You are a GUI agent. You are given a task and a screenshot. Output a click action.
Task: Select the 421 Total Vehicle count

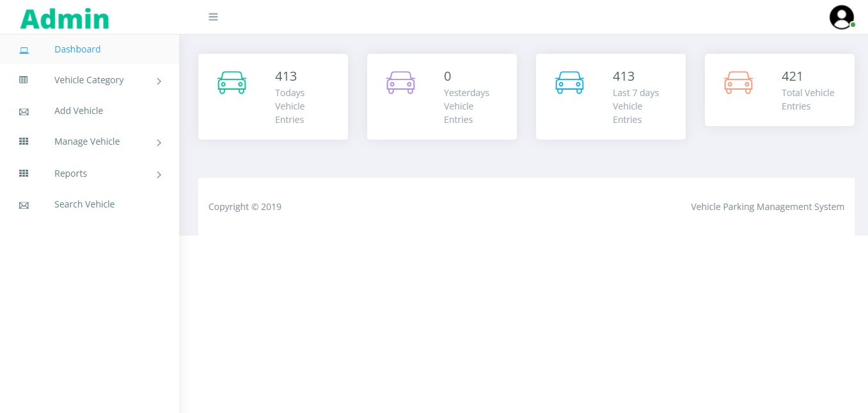[x=792, y=76]
